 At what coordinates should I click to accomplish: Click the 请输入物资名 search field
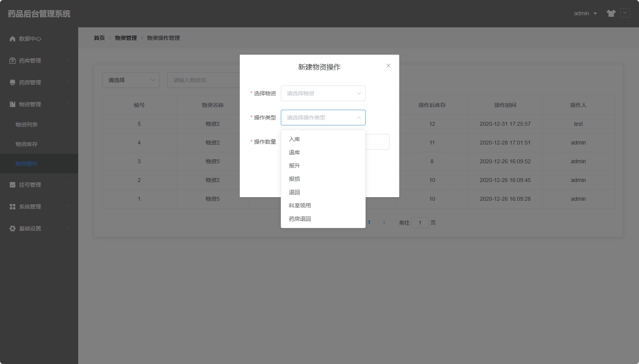tap(203, 80)
